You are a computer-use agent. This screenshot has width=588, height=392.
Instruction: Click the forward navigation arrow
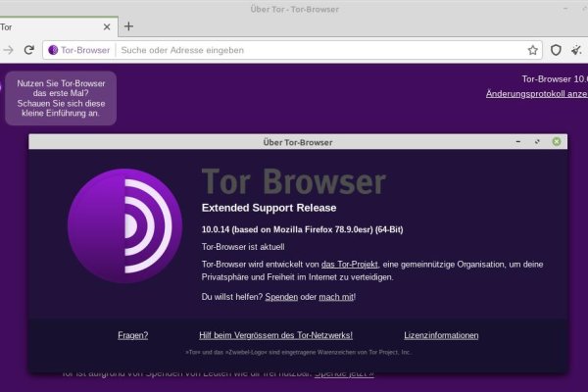[8, 49]
